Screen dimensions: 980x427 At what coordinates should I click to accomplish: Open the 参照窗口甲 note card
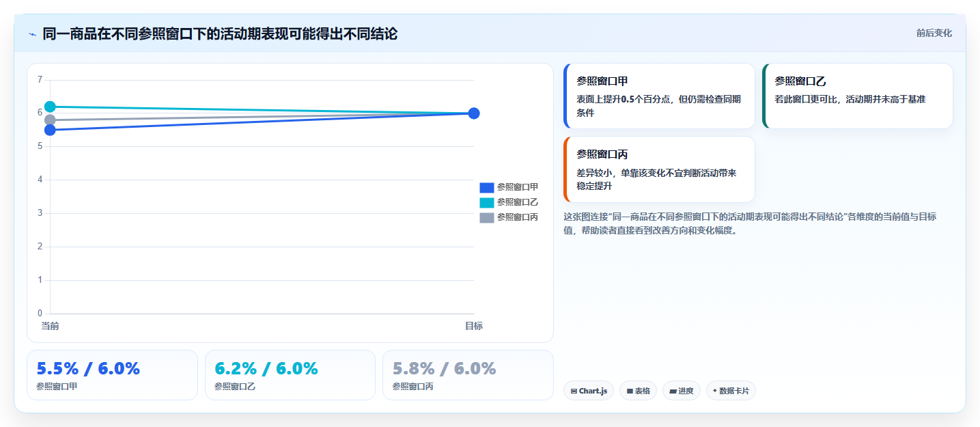[659, 96]
